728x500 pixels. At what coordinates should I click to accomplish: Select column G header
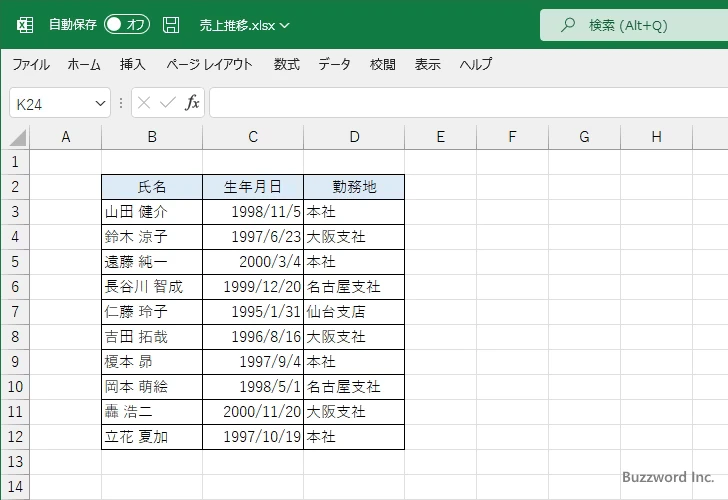(585, 137)
